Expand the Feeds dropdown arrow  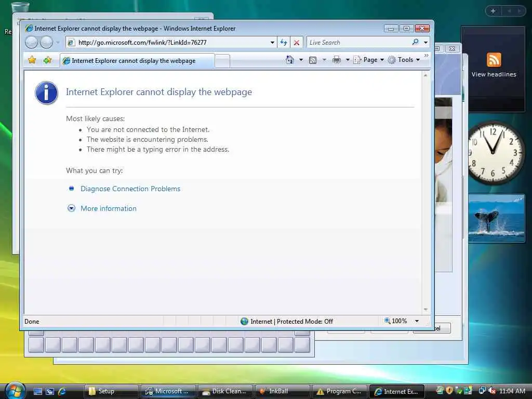click(324, 60)
